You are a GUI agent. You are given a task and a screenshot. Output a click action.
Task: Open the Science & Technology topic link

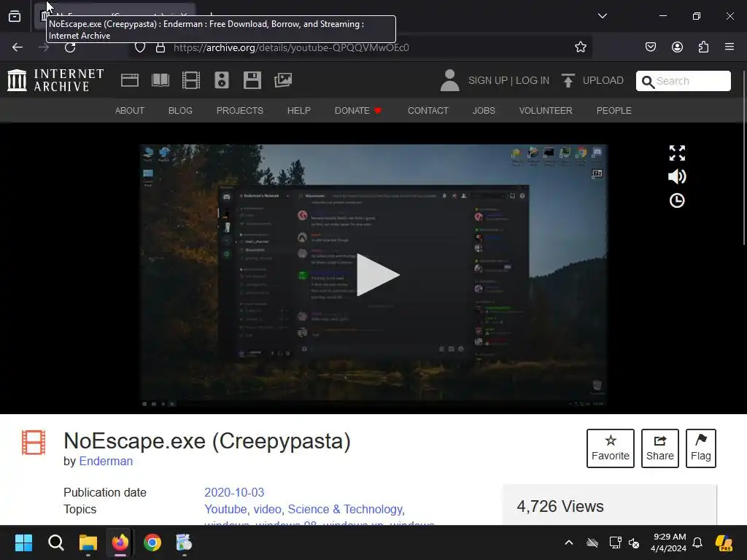345,509
